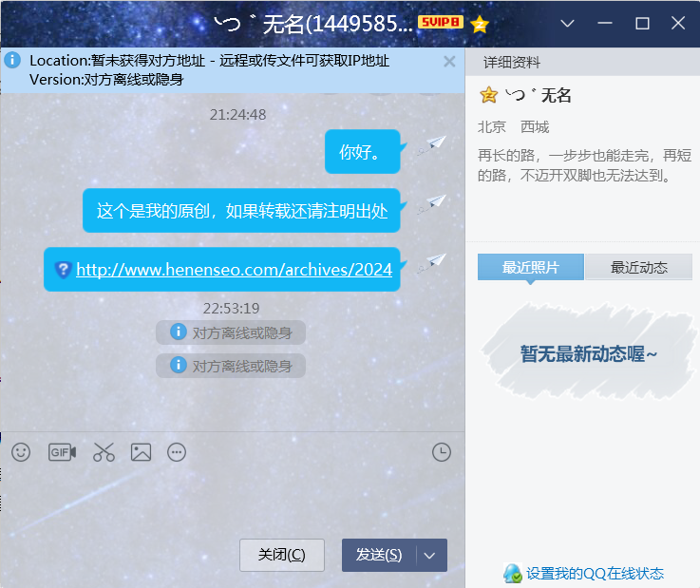The image size is (700, 588).
Task: Click the 暂无最新动态喔 placeholder
Action: coord(588,353)
